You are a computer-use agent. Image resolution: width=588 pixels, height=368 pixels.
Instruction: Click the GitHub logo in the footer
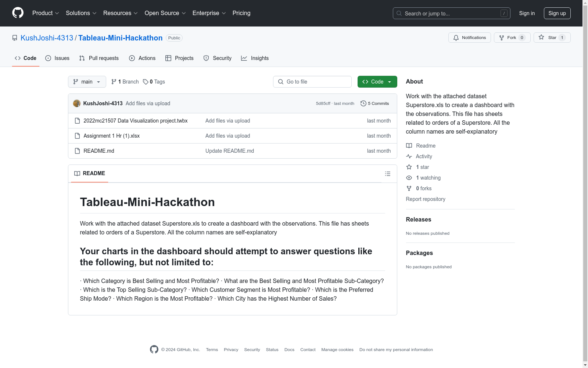pyautogui.click(x=154, y=350)
